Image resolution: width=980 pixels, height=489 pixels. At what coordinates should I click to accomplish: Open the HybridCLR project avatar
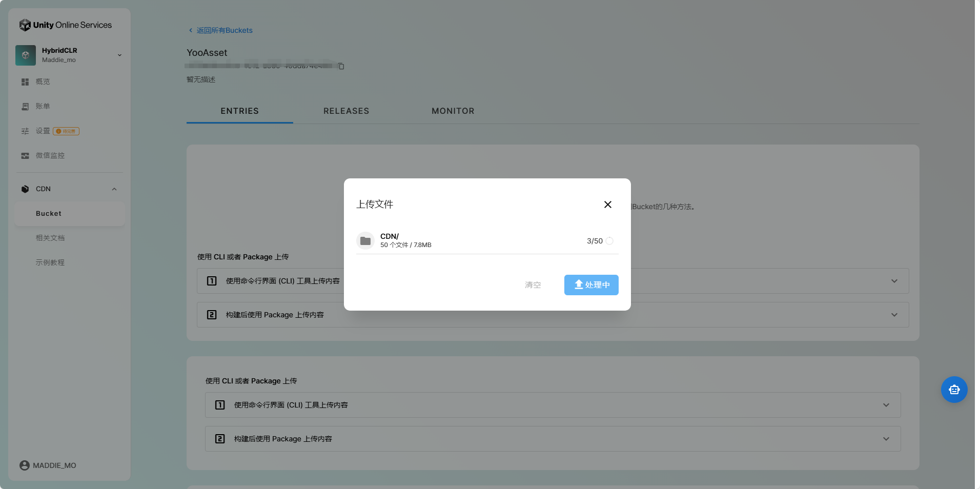(x=26, y=55)
